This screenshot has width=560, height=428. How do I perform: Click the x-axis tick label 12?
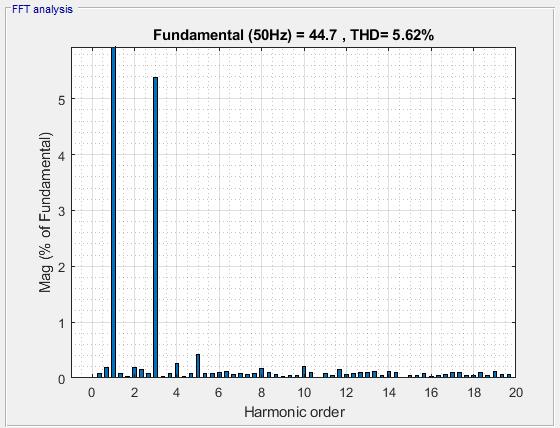[346, 393]
